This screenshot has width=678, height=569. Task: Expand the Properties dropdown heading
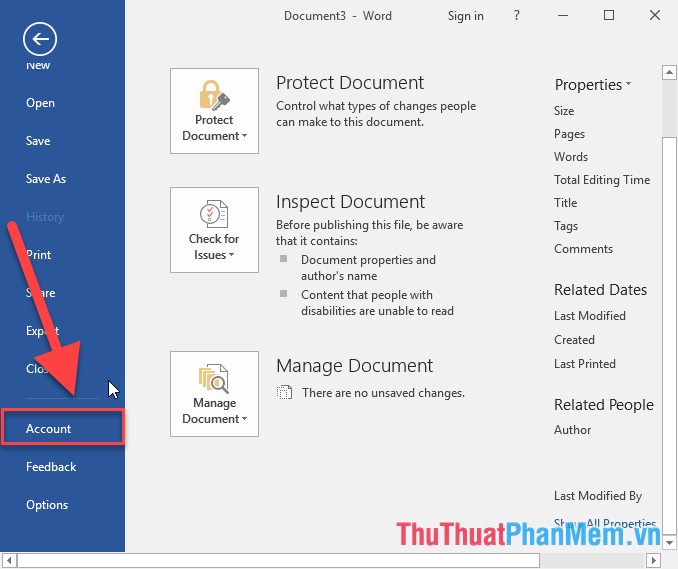click(x=593, y=85)
